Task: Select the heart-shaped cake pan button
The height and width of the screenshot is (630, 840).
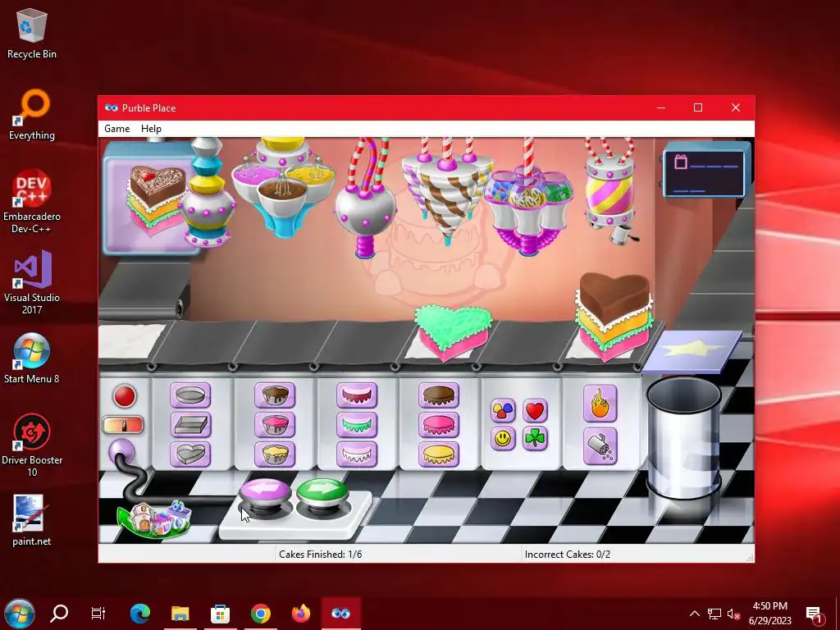Action: click(x=190, y=454)
